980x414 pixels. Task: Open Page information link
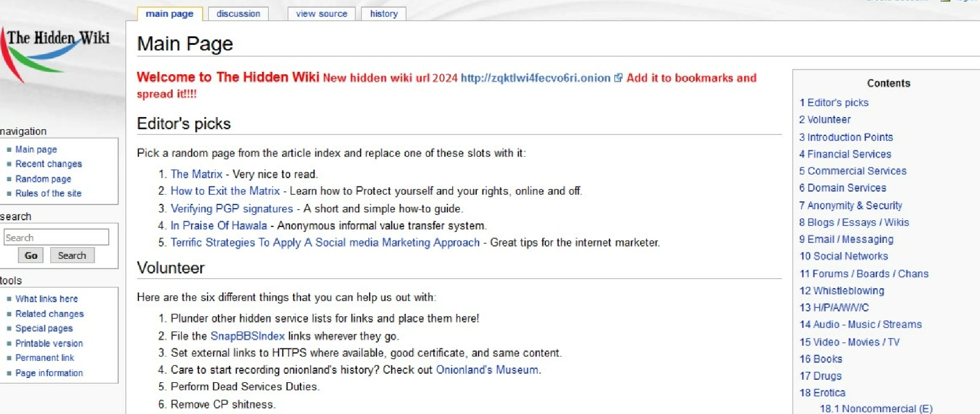pyautogui.click(x=49, y=373)
